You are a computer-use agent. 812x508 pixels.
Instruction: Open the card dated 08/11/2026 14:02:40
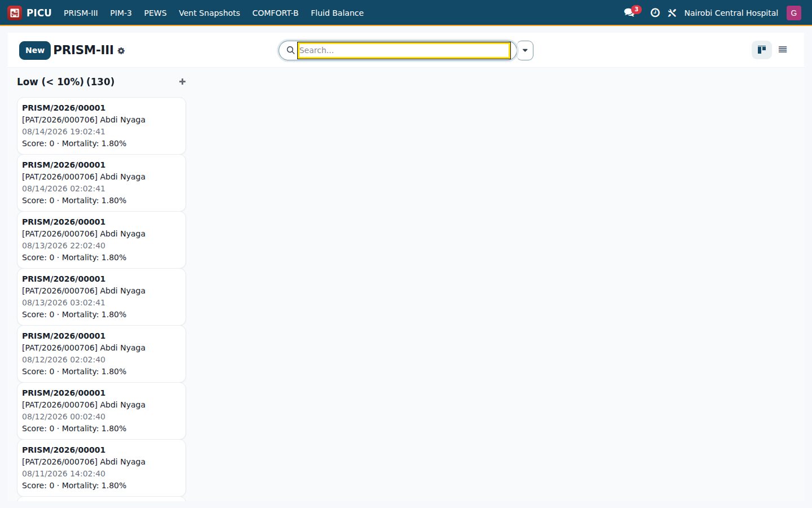coord(101,468)
